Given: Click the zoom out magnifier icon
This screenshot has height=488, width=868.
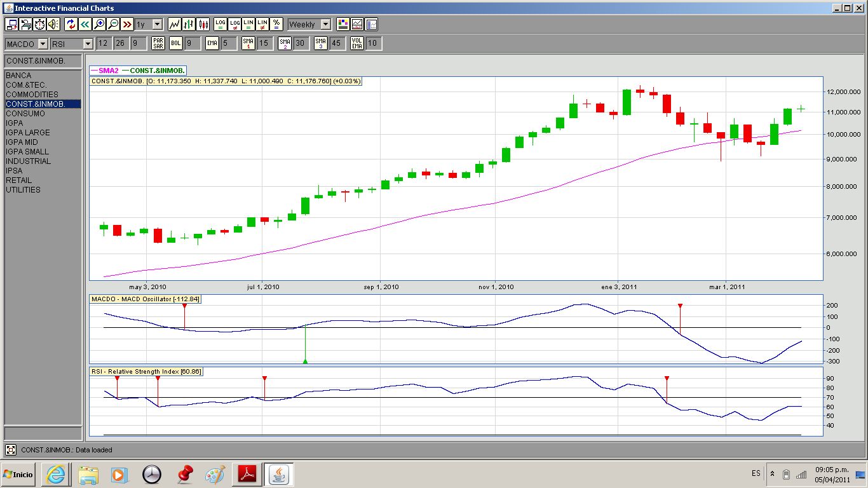Looking at the screenshot, I should [113, 24].
